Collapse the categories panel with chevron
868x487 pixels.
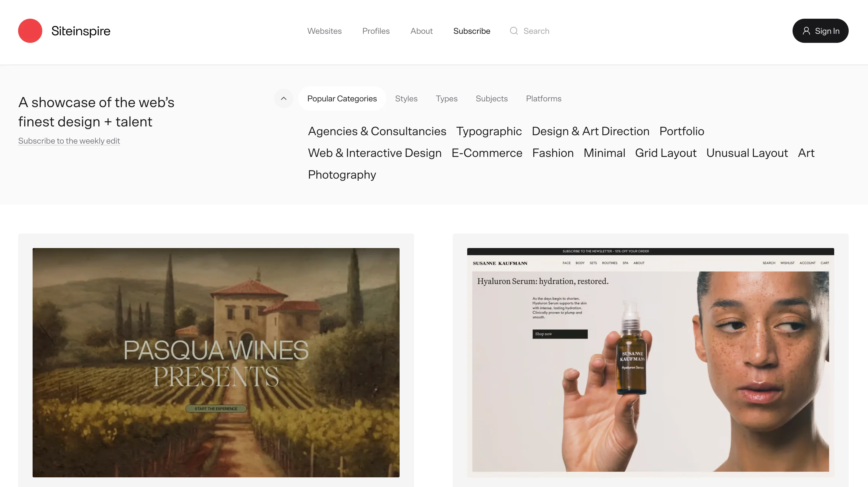(284, 98)
